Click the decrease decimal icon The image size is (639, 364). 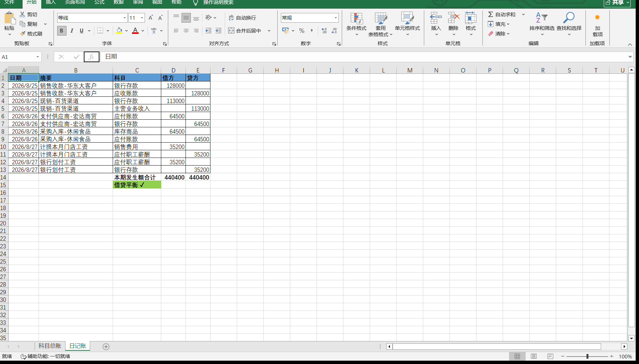334,31
